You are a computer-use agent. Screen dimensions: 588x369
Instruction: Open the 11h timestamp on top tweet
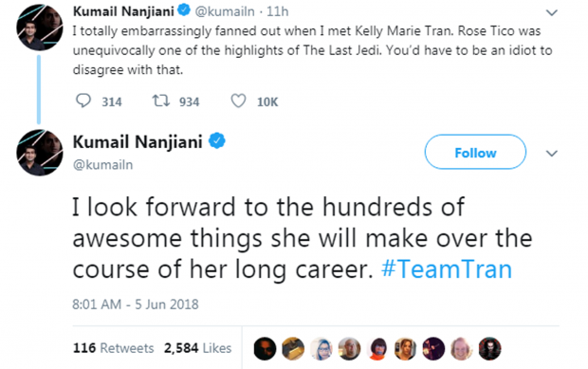coord(278,11)
